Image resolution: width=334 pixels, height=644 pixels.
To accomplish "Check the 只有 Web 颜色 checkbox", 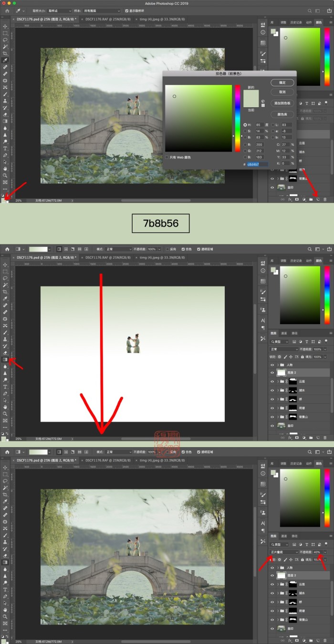I will 167,157.
